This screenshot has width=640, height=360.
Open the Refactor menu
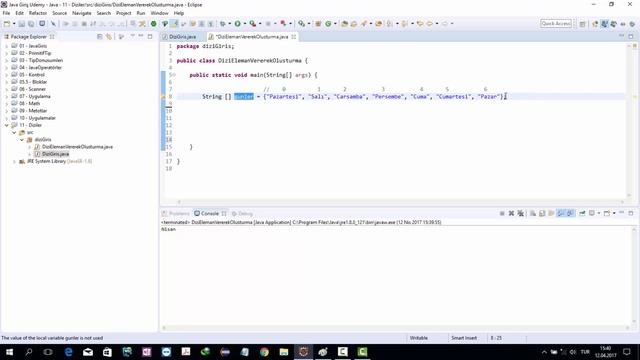[x=38, y=13]
